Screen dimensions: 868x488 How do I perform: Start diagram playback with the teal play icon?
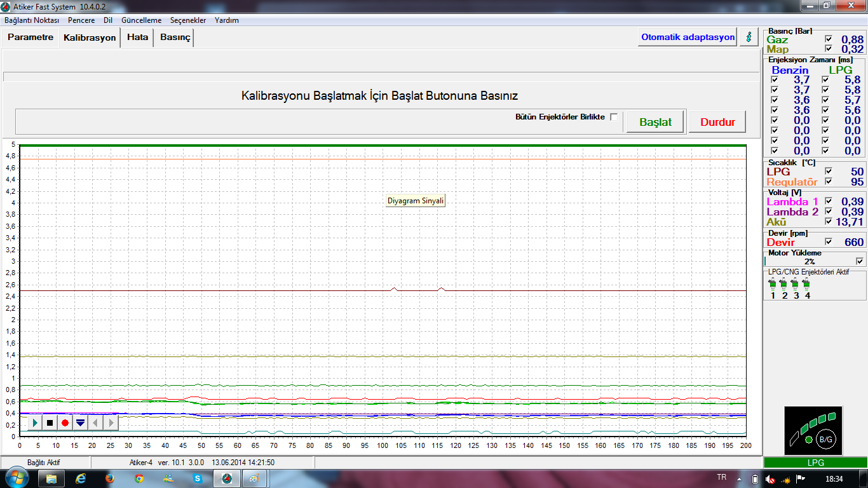(x=35, y=423)
